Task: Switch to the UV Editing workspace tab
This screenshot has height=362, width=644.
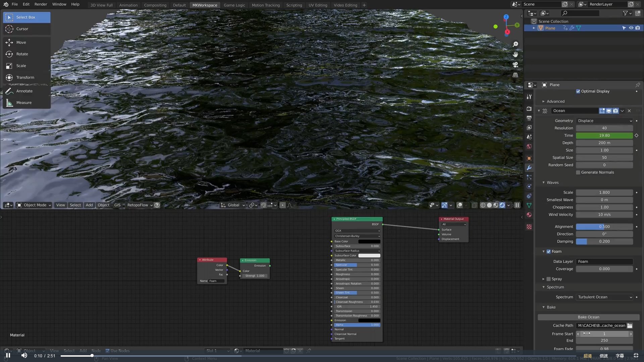Action: click(x=318, y=5)
